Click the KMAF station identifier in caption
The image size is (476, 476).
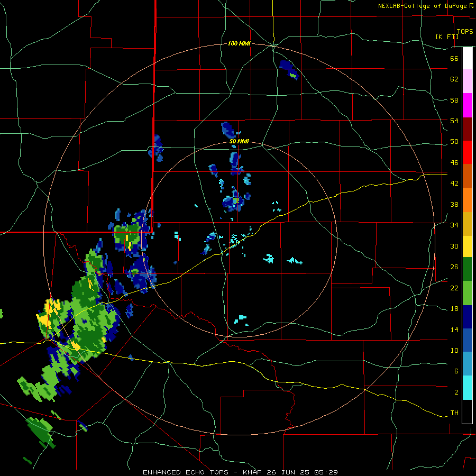(253, 472)
